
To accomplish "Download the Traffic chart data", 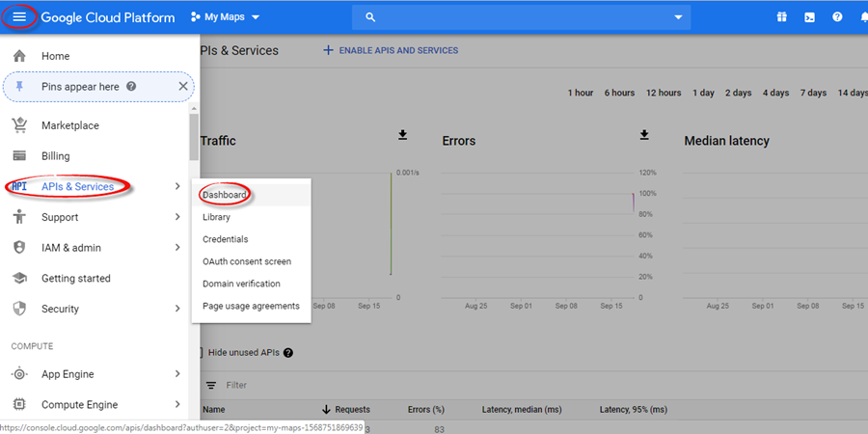I will coord(403,135).
